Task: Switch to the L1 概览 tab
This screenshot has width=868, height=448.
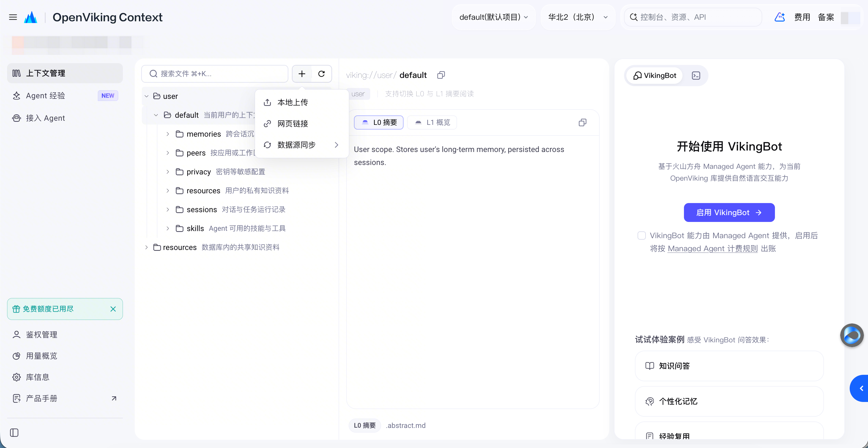Action: tap(432, 122)
